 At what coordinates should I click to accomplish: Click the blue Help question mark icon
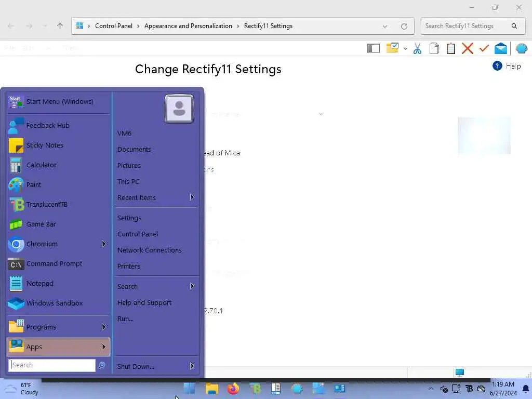tap(497, 66)
